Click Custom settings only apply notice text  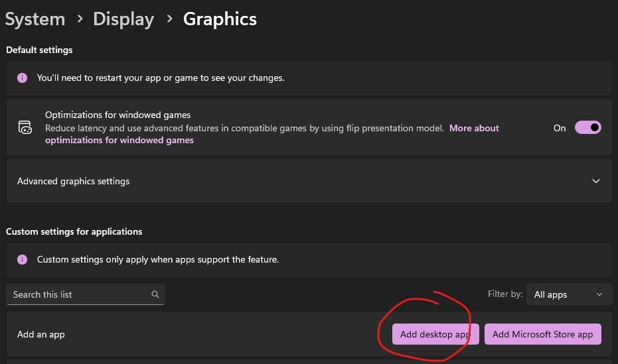(x=158, y=259)
